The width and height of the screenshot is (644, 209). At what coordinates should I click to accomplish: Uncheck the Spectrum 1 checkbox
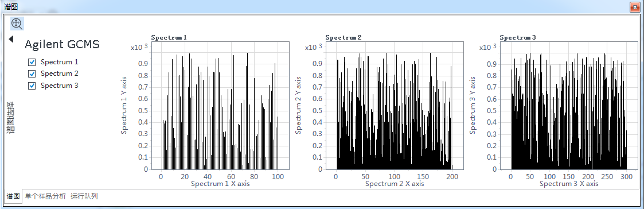pyautogui.click(x=32, y=62)
